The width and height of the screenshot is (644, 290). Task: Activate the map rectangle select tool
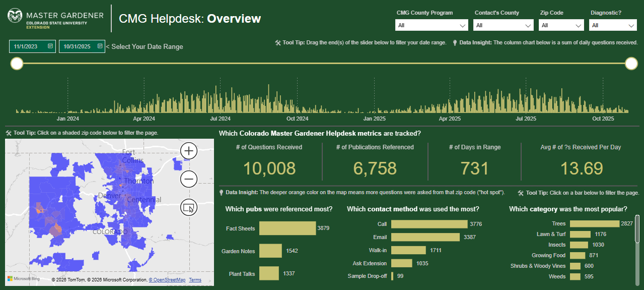click(x=189, y=207)
